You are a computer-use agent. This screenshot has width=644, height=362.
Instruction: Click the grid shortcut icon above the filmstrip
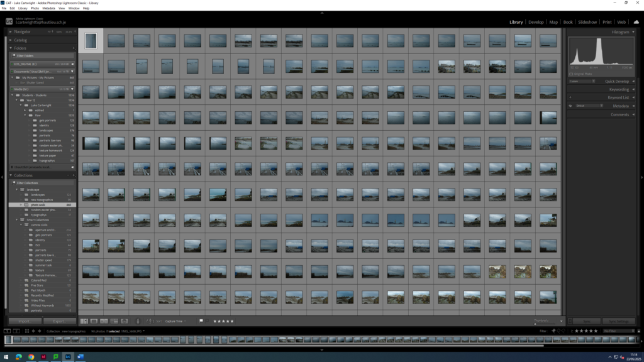27,331
